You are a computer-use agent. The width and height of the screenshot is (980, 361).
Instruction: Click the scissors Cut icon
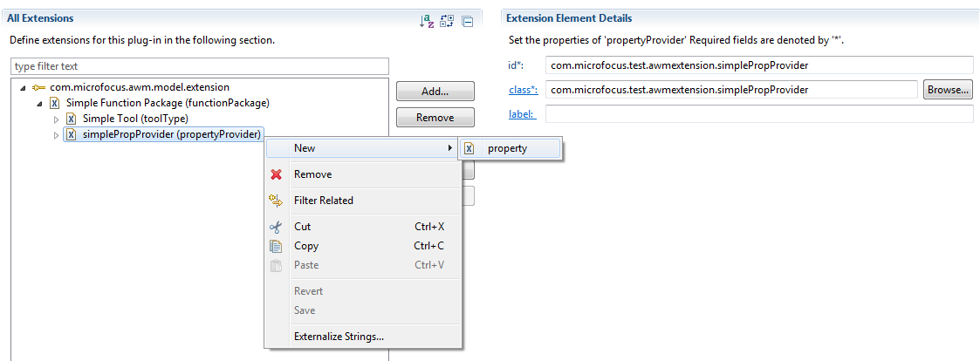277,227
